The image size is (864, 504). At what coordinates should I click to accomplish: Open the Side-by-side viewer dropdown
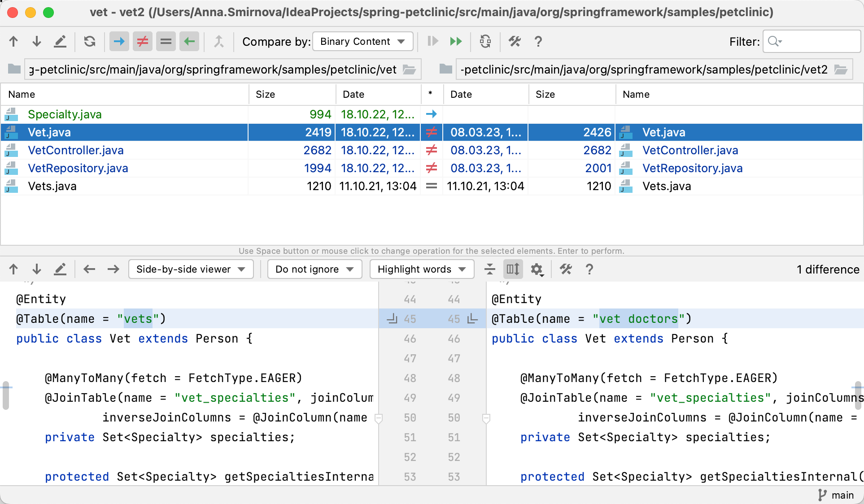191,269
